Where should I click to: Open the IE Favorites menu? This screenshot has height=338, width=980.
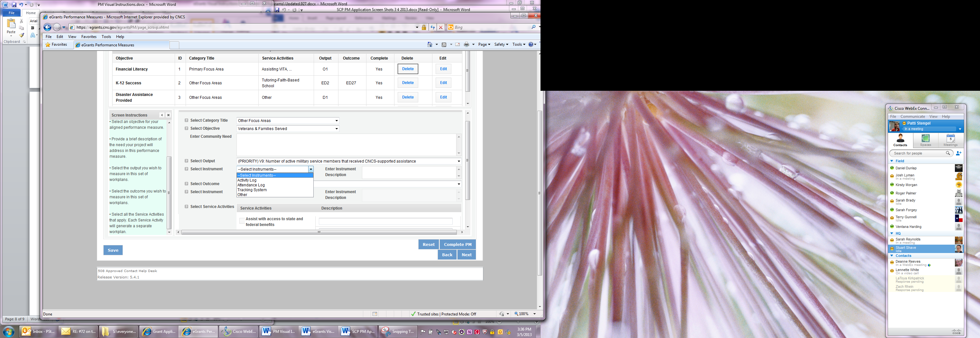coord(89,37)
